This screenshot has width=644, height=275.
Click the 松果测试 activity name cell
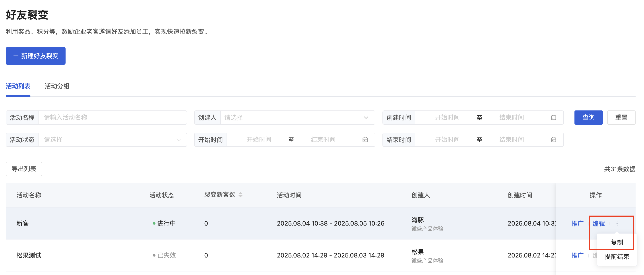(x=29, y=255)
